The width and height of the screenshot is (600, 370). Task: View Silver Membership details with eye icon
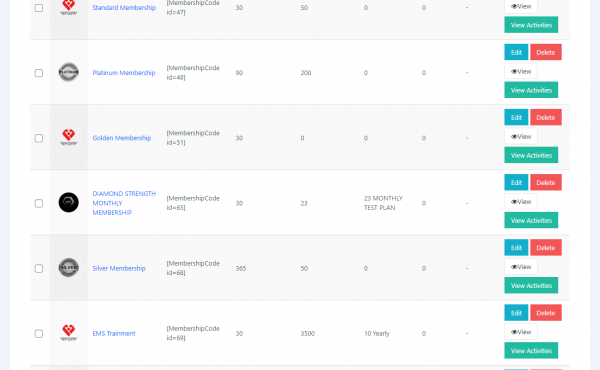pyautogui.click(x=521, y=266)
